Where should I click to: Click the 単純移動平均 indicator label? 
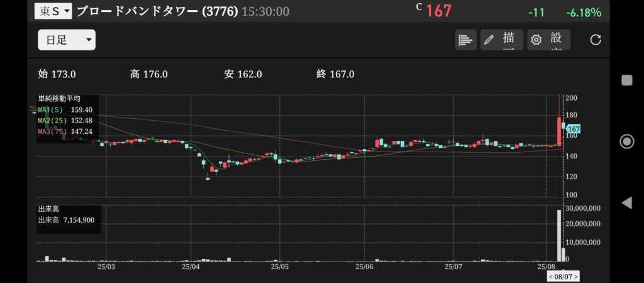pos(59,99)
